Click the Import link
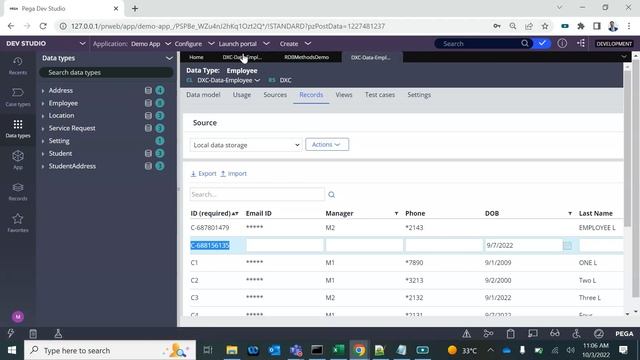This screenshot has width=640, height=360. [x=233, y=173]
